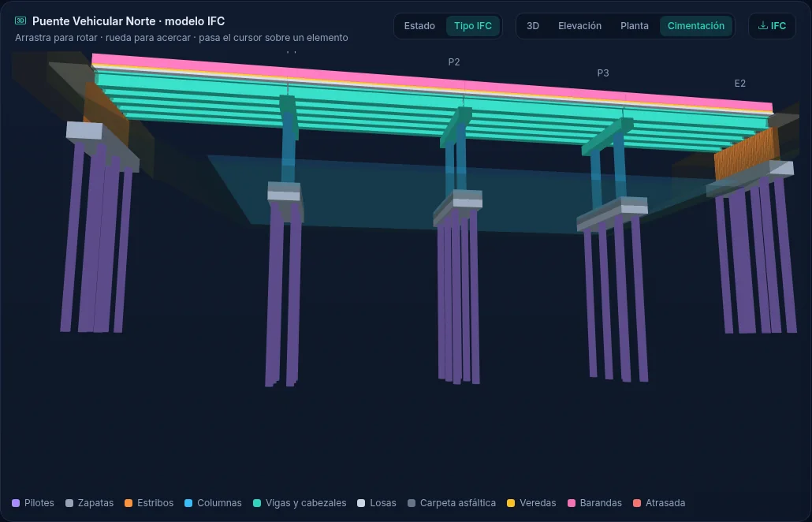Click the E2 abutment label
Image resolution: width=812 pixels, height=522 pixels.
click(740, 84)
